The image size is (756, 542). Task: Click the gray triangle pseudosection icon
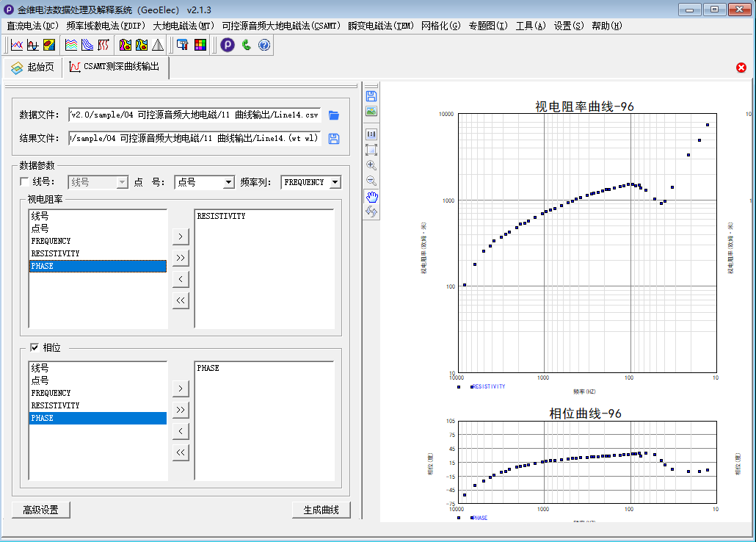tap(158, 46)
